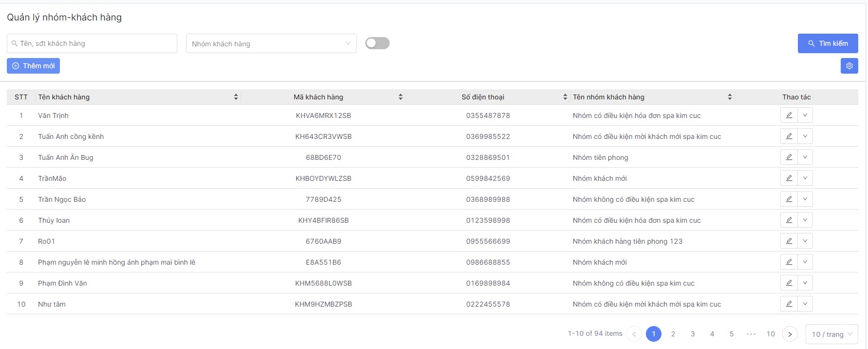Open the table settings gear icon
The width and height of the screenshot is (868, 349).
(x=849, y=66)
